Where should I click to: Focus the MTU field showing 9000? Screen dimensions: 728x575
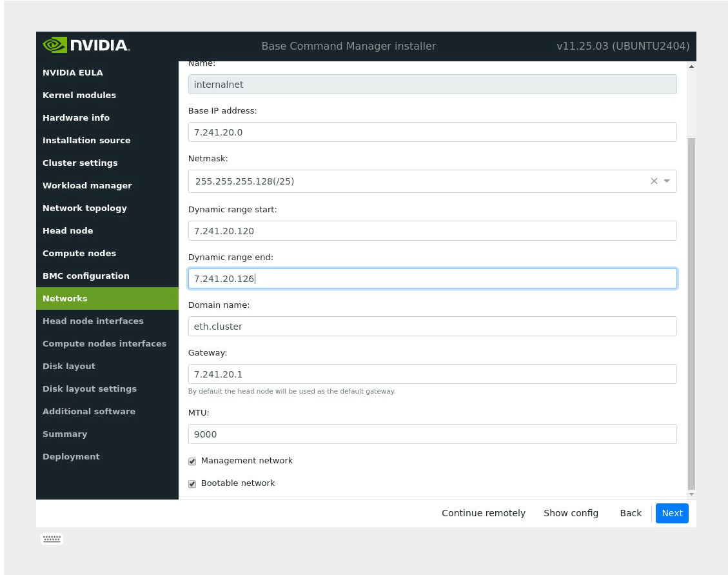pos(432,434)
